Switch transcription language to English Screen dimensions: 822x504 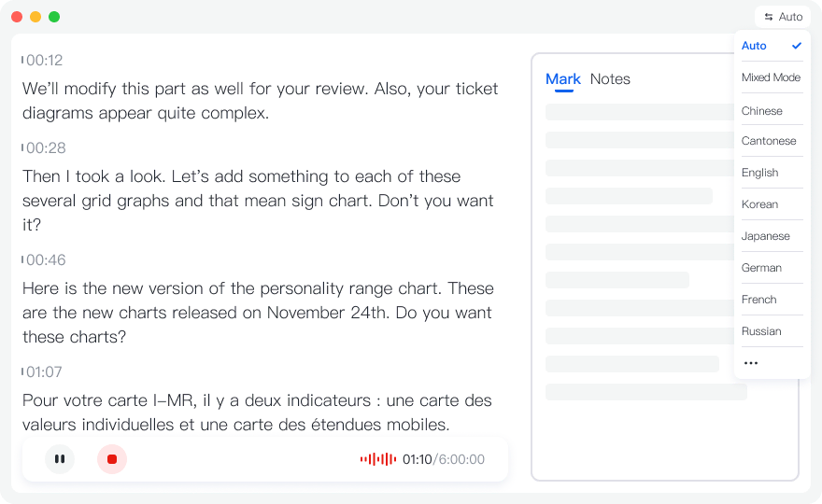click(x=760, y=173)
